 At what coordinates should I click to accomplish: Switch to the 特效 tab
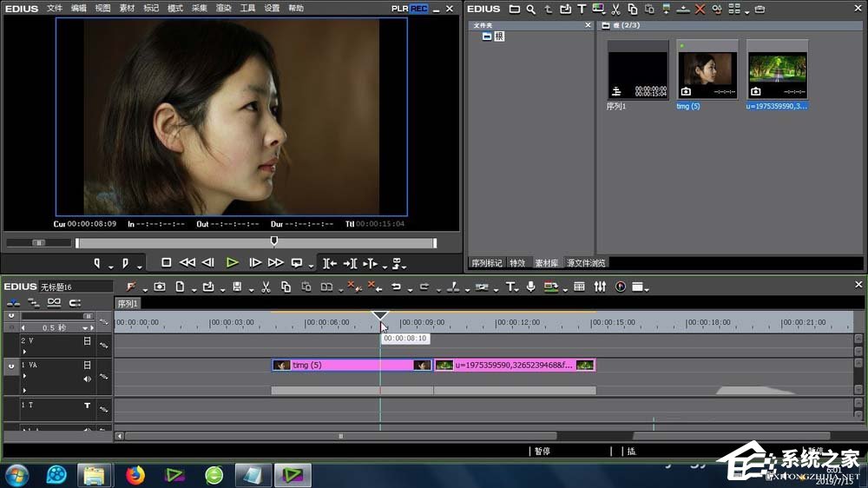(x=517, y=262)
